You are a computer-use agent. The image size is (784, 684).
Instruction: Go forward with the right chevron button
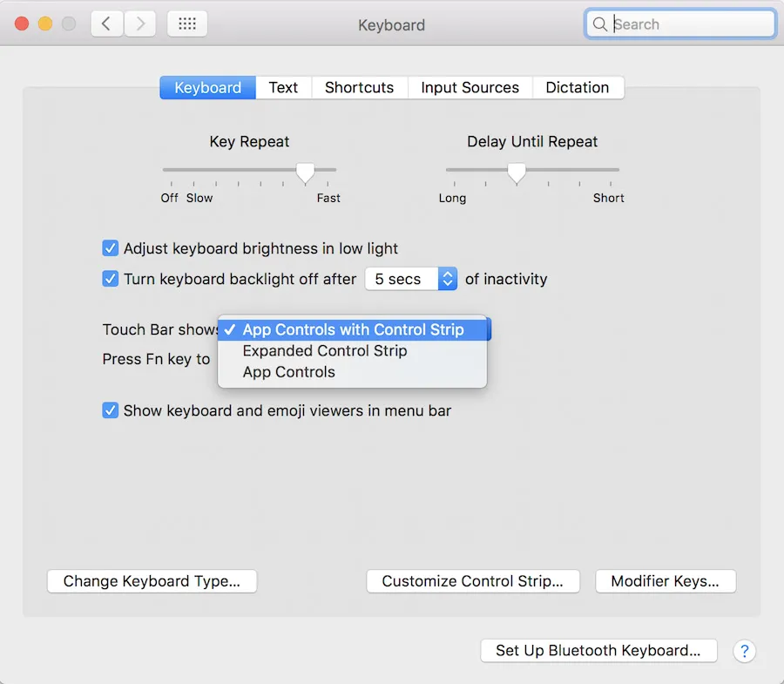point(140,24)
